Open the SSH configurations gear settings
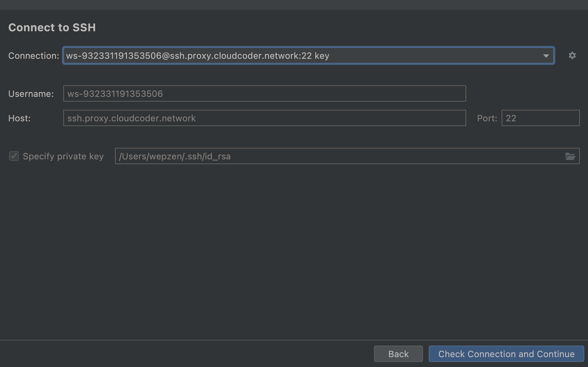This screenshot has height=367, width=588. point(572,55)
